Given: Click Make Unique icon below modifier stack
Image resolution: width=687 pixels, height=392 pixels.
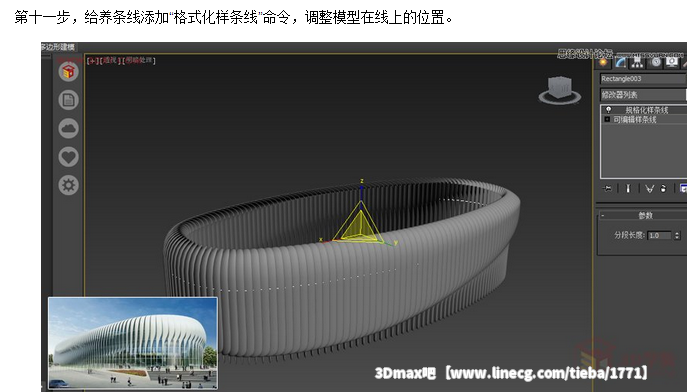Looking at the screenshot, I should point(649,188).
